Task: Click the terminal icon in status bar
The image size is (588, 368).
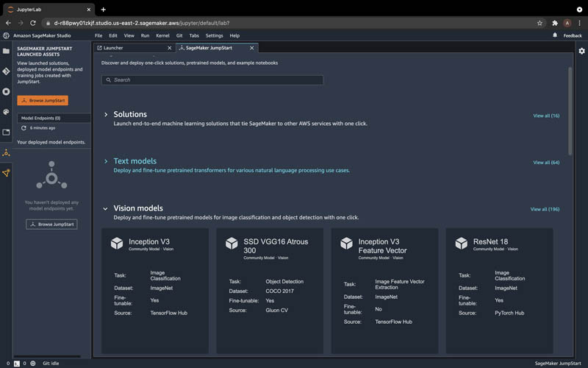Action: click(x=16, y=364)
